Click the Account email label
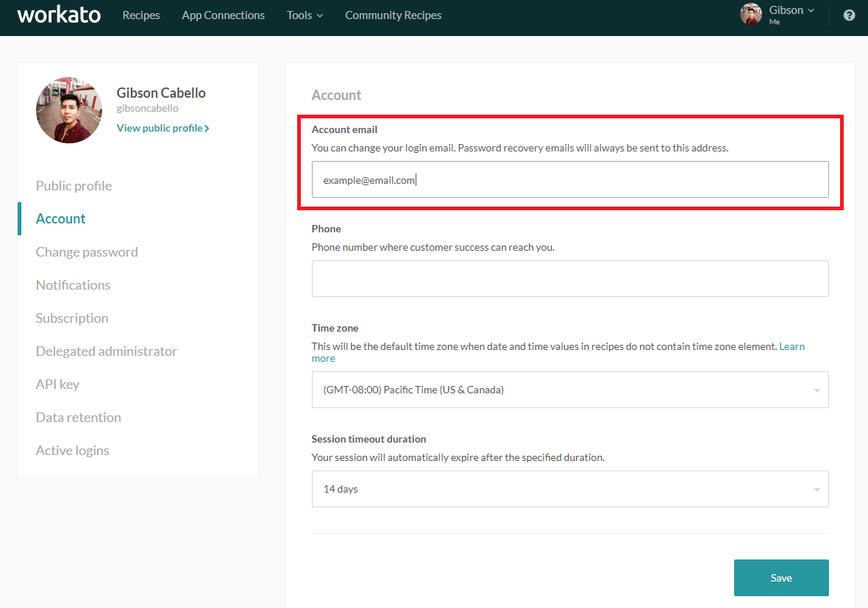This screenshot has height=608, width=868. coord(344,129)
